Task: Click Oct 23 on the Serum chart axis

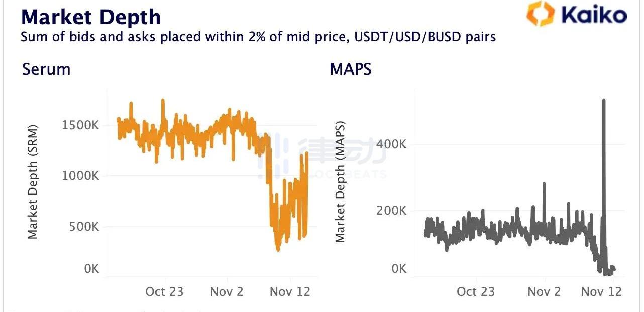Action: 164,291
